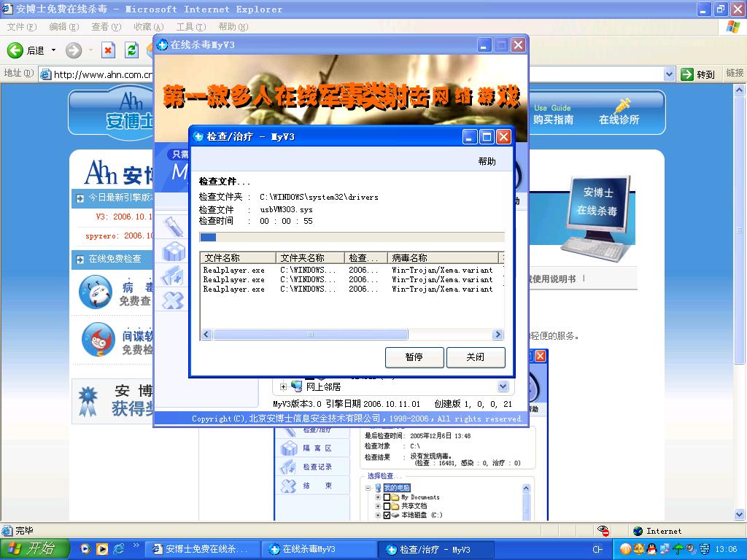747x560 pixels.
Task: Open the 收藏(A) menu
Action: coord(148,27)
